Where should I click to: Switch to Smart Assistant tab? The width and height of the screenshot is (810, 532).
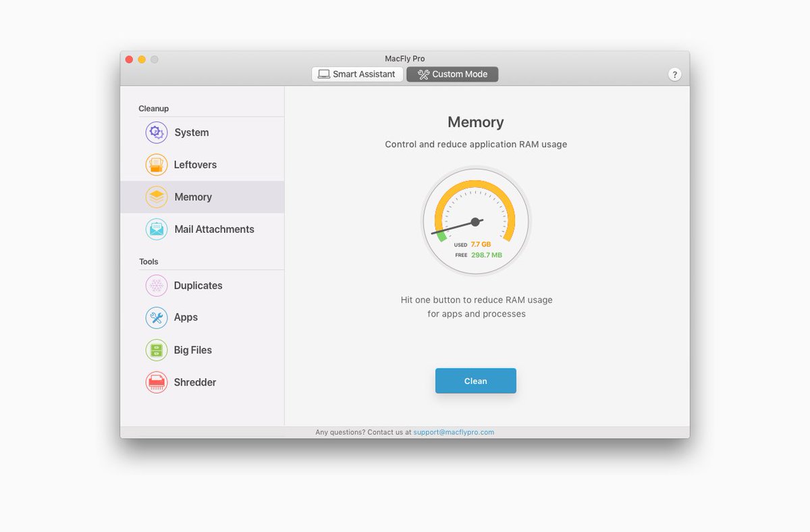coord(357,74)
